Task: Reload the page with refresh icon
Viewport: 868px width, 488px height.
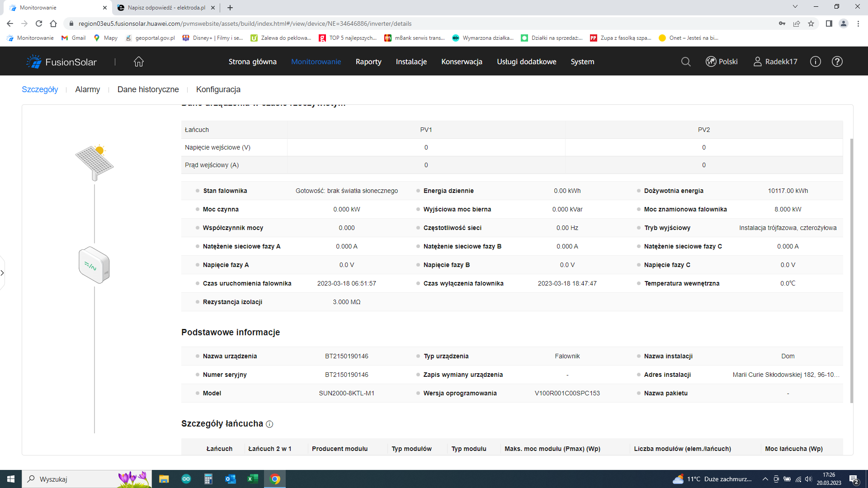Action: [x=39, y=23]
